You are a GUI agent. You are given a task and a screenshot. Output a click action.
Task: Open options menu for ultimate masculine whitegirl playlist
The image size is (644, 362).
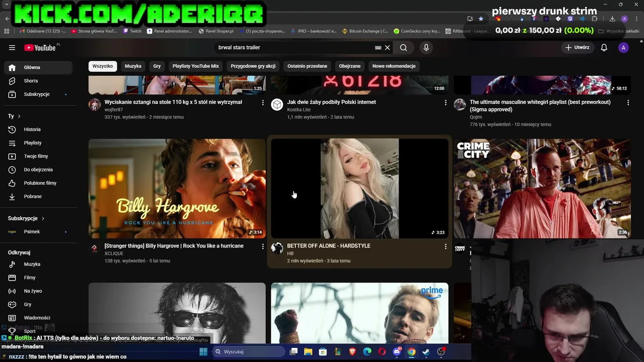[628, 103]
